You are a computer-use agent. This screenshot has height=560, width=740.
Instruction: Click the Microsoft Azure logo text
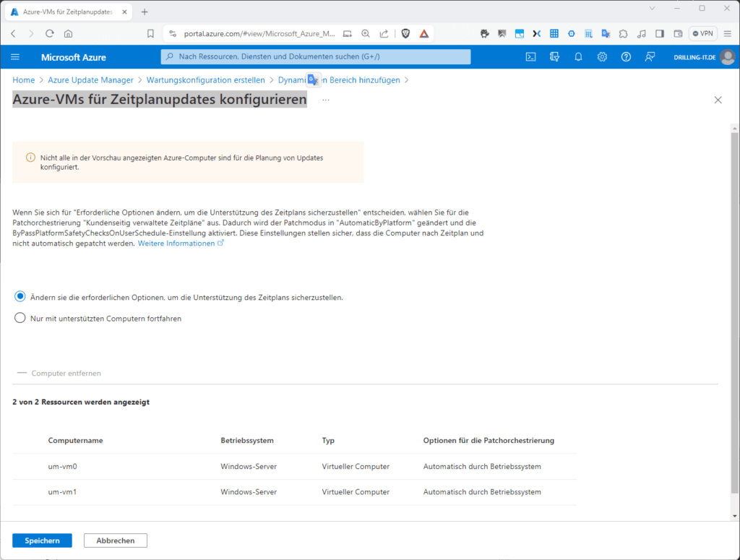click(x=74, y=57)
